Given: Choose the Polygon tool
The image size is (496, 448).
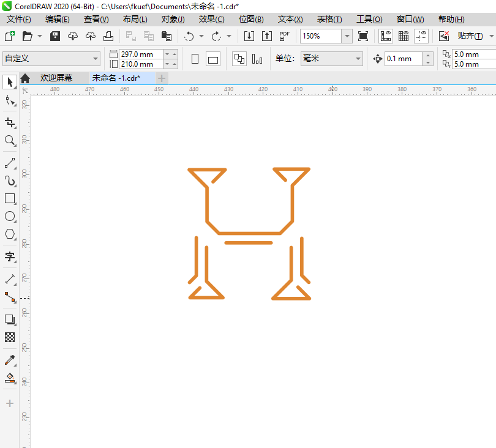Looking at the screenshot, I should click(10, 234).
